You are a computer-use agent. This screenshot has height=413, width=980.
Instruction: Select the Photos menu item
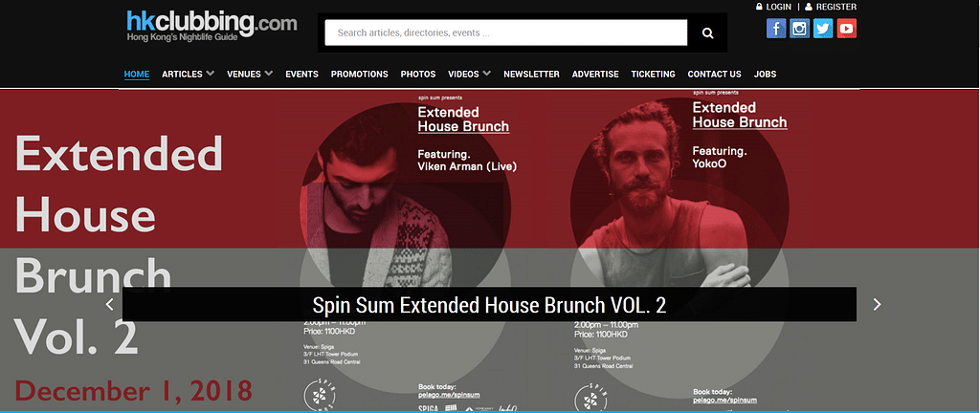(x=418, y=74)
